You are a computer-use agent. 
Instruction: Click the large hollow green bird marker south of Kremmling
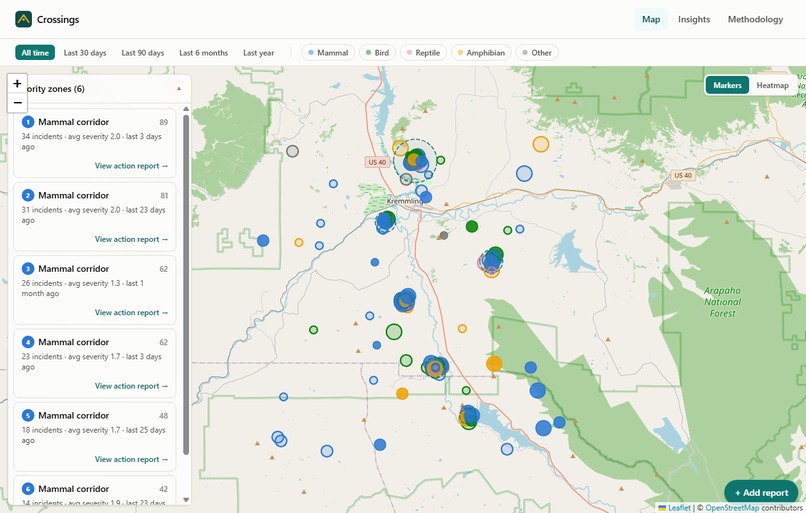394,332
